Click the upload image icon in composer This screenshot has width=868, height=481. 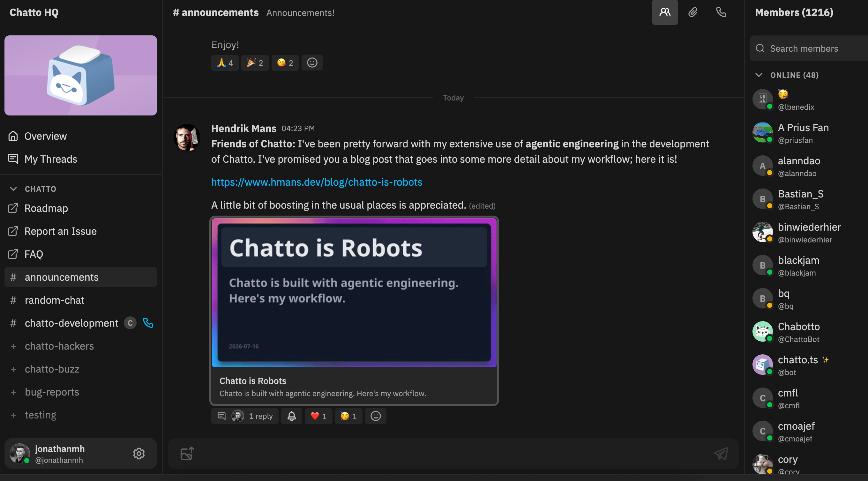[187, 453]
